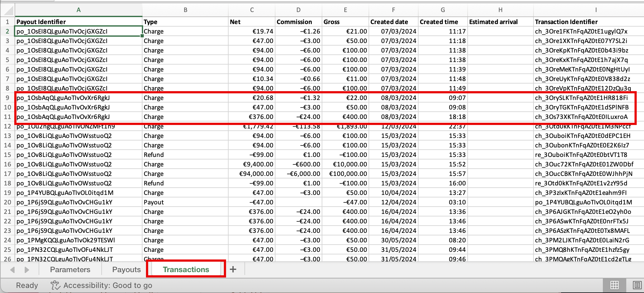
Task: Select the €100,000.00 Gross cell
Action: point(346,173)
